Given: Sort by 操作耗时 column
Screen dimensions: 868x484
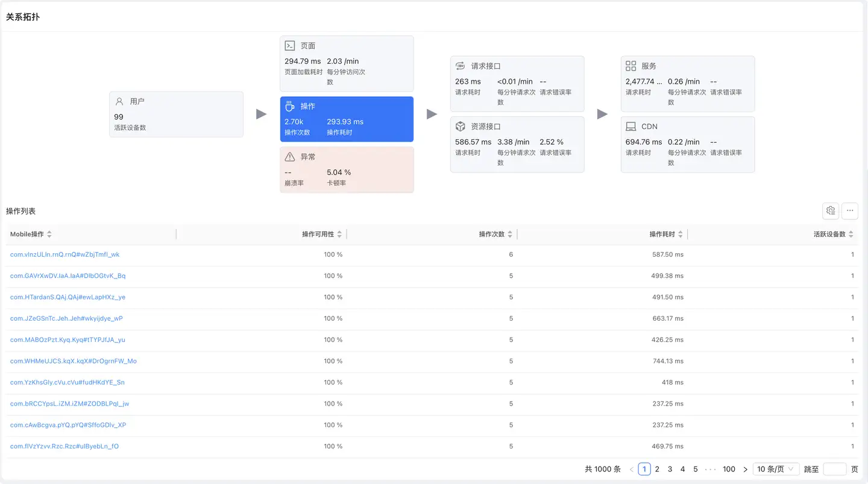Looking at the screenshot, I should [x=681, y=234].
